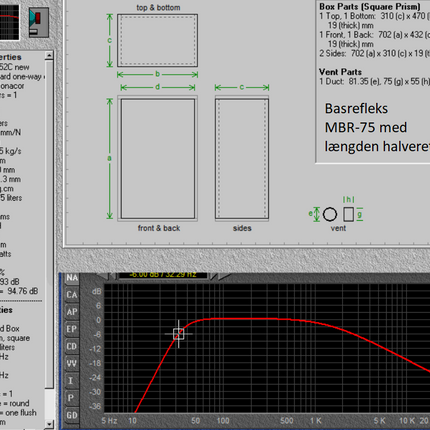Click the top & bottom panel drawing
This screenshot has width=430, height=430.
157,40
